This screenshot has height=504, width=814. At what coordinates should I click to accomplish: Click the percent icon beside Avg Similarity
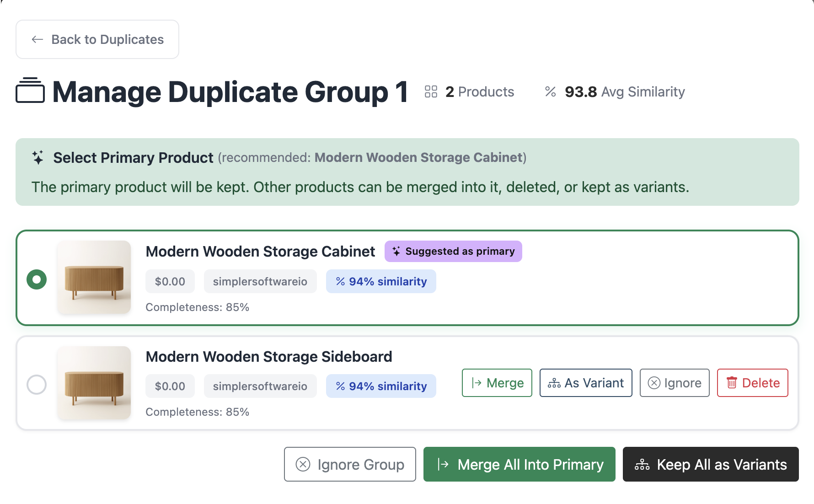550,92
